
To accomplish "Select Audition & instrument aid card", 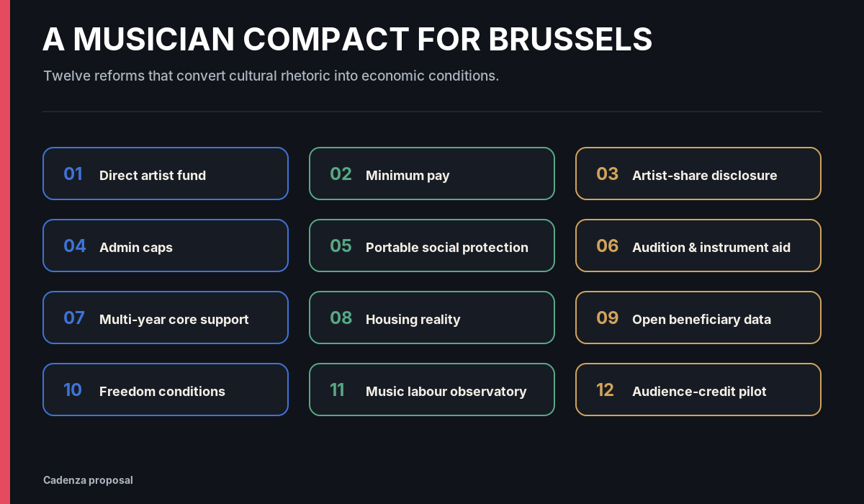I will [698, 246].
